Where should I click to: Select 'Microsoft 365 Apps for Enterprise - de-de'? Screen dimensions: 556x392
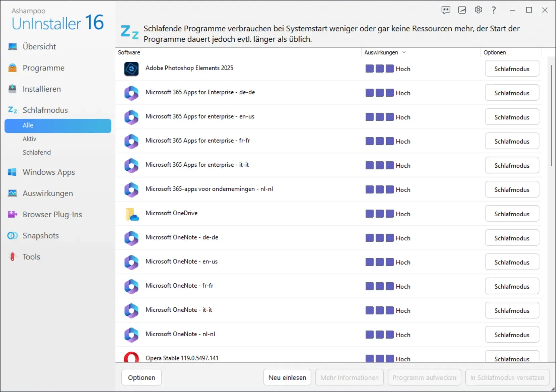click(x=200, y=92)
